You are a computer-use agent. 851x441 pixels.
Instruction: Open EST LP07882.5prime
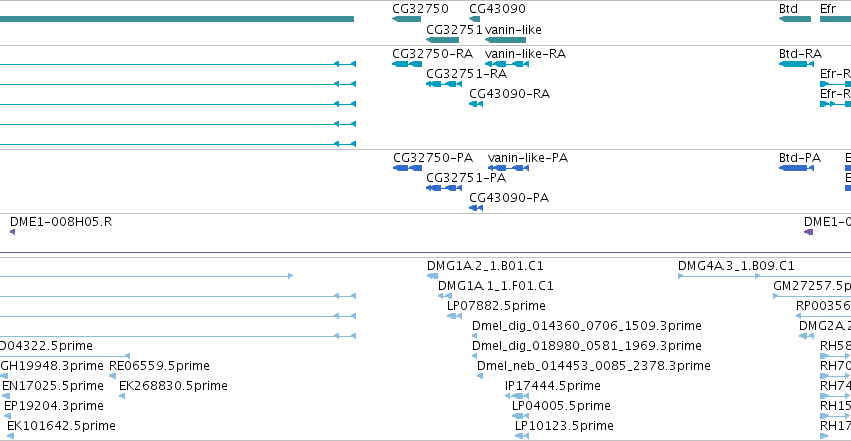[496, 306]
